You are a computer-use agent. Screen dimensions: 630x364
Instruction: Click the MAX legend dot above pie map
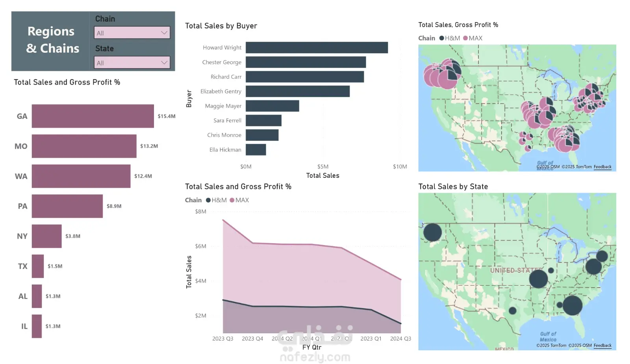(x=465, y=38)
